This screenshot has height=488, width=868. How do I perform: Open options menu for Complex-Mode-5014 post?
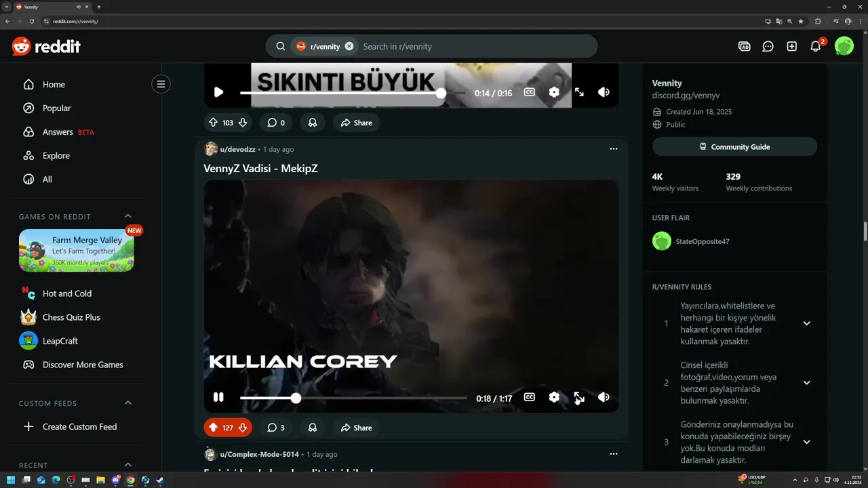coord(614,454)
